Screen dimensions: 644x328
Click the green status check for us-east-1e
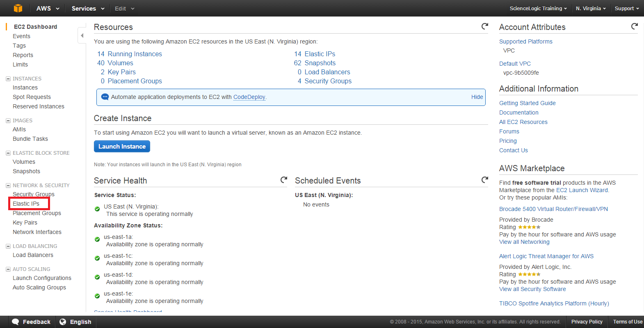[x=97, y=296]
